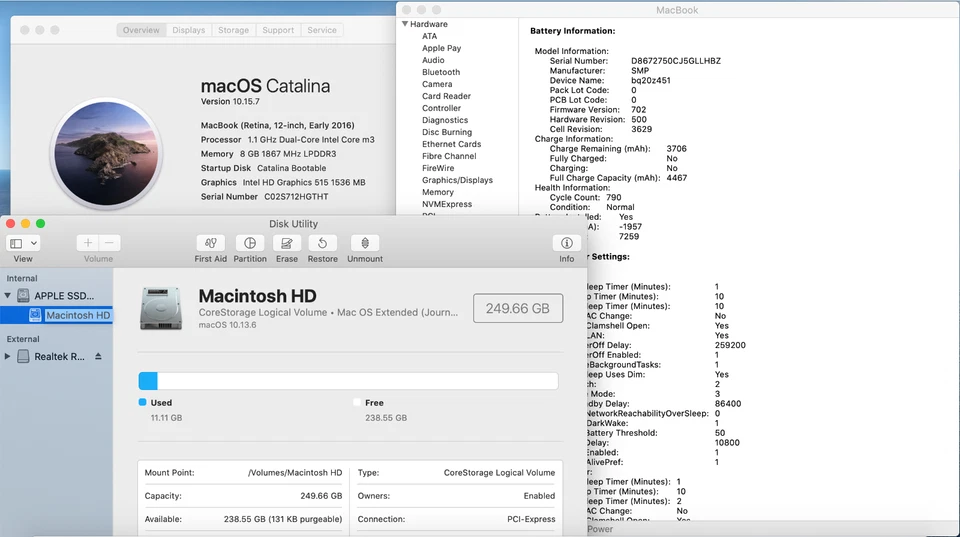960x537 pixels.
Task: Click the Version 10.15.7 text
Action: pyautogui.click(x=230, y=102)
